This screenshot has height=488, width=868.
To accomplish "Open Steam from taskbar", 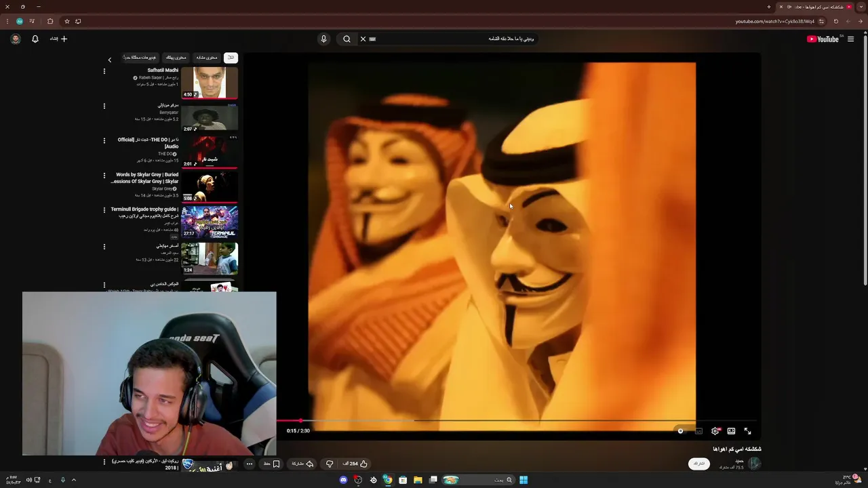I will [373, 480].
